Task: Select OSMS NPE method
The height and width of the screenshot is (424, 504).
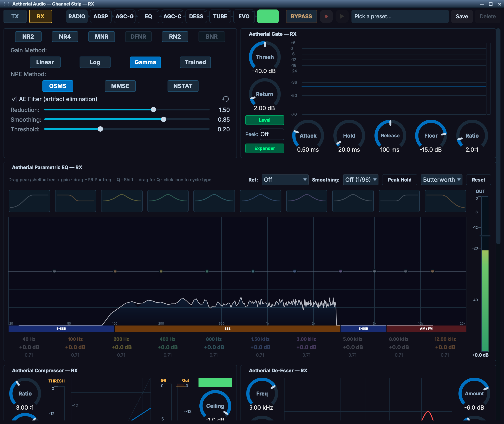Action: point(58,86)
